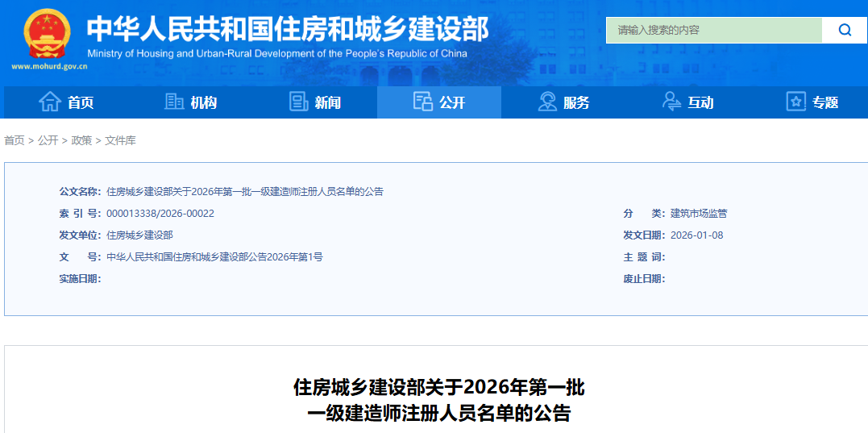Click the 公文名称 document title value
The image size is (868, 433).
pyautogui.click(x=245, y=192)
